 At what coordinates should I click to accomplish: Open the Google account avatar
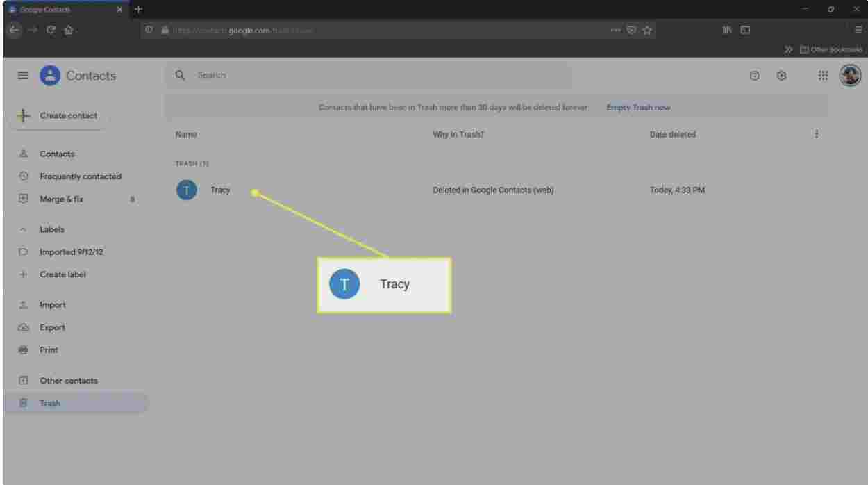pos(851,76)
